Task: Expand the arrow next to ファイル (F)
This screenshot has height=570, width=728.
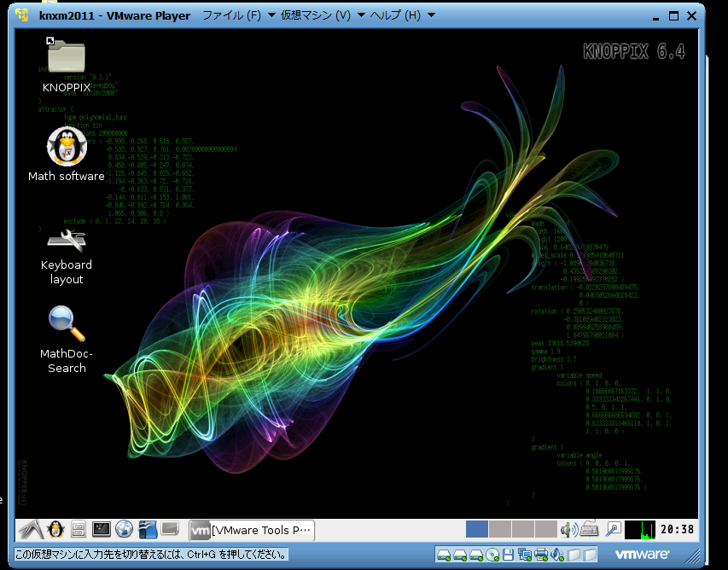Action: tap(271, 15)
